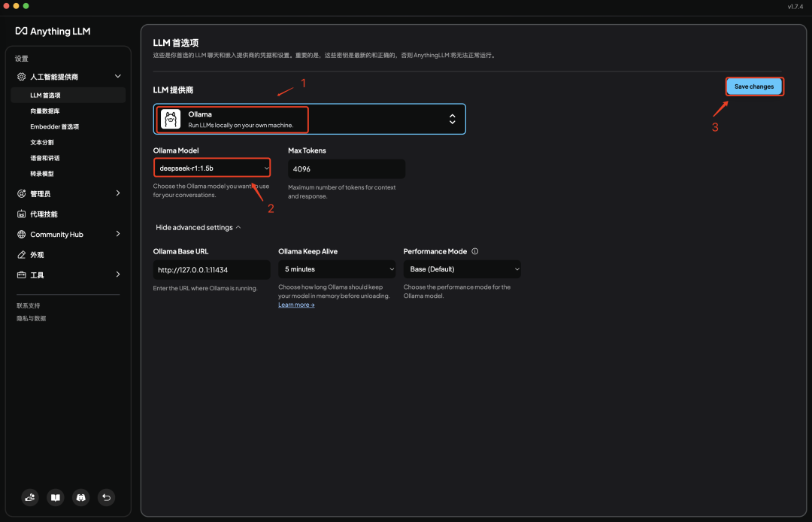Click the v1.7.4 version label
Screen dimensions: 812x522
coord(795,7)
